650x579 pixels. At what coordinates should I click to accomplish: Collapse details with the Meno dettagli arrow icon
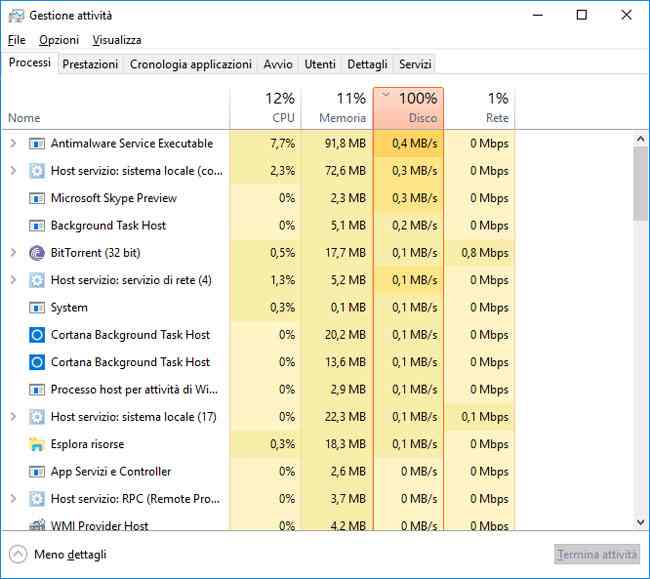pos(18,555)
